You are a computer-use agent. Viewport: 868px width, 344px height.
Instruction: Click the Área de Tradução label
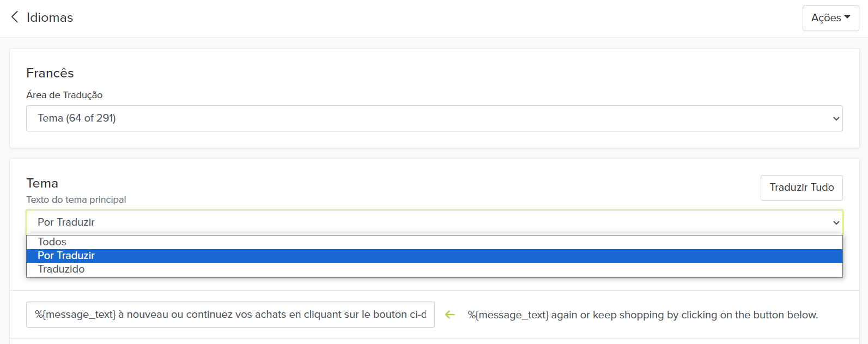[x=64, y=95]
